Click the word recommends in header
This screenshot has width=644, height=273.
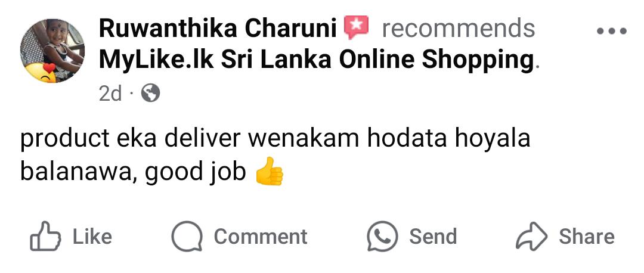click(x=459, y=28)
